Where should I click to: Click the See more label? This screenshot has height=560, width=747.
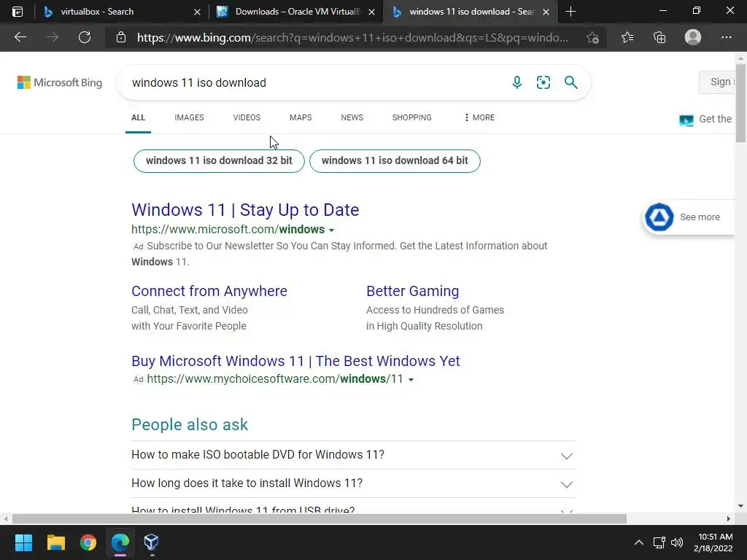pyautogui.click(x=700, y=217)
